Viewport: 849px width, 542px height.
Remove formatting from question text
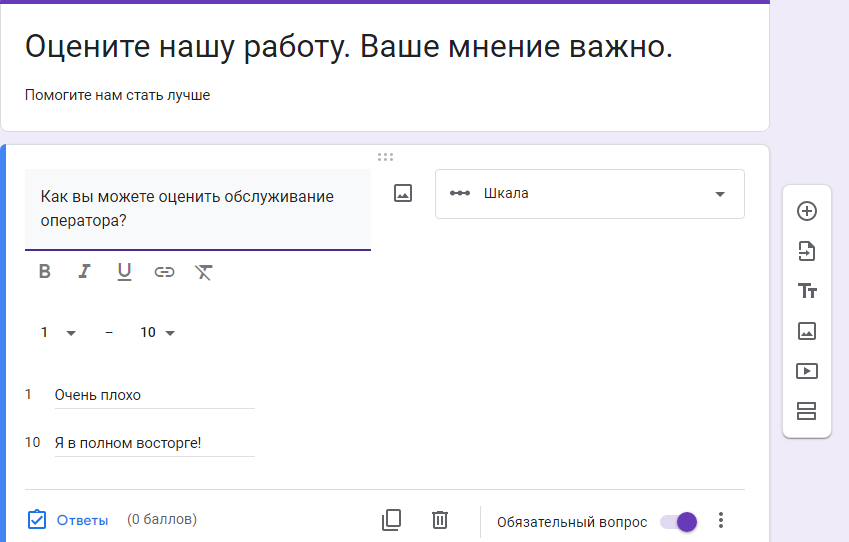[x=204, y=272]
